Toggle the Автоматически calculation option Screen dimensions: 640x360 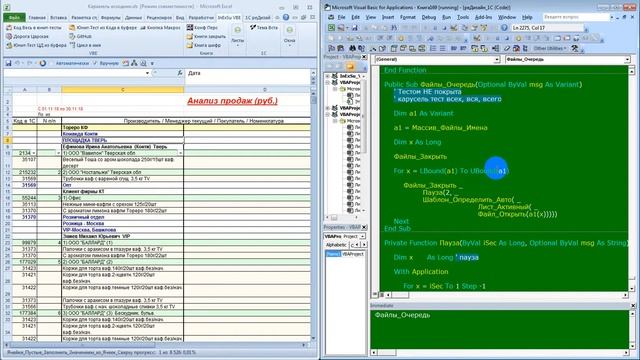click(x=69, y=63)
